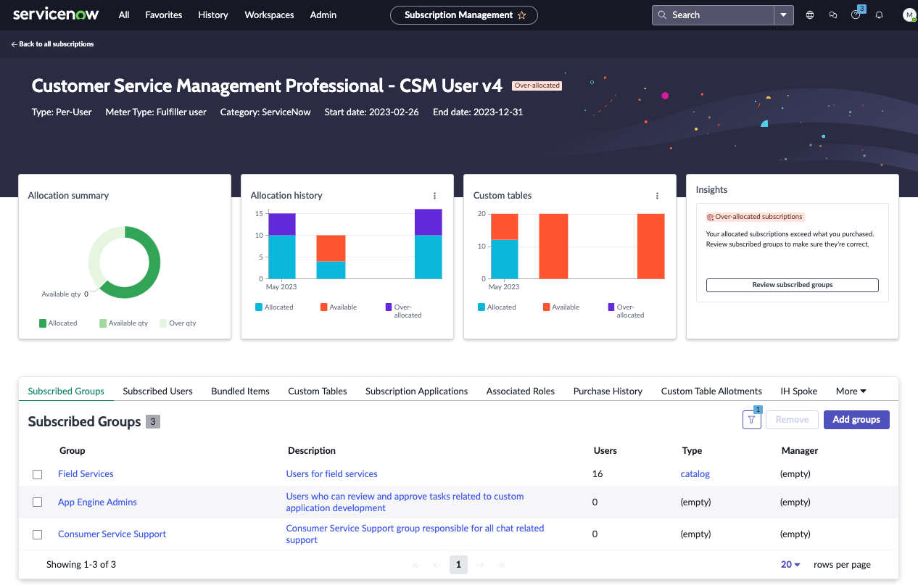Expand the search options dropdown arrow
This screenshot has height=588, width=918.
pyautogui.click(x=784, y=15)
